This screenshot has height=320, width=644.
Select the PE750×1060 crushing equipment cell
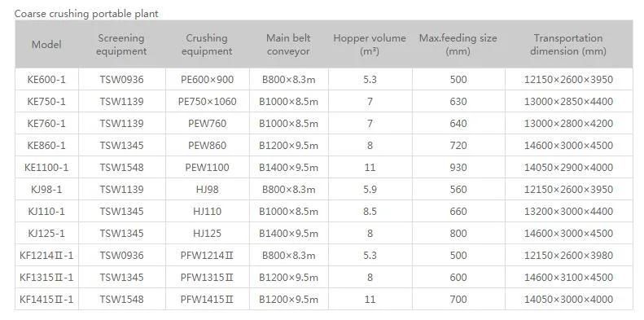click(x=207, y=102)
